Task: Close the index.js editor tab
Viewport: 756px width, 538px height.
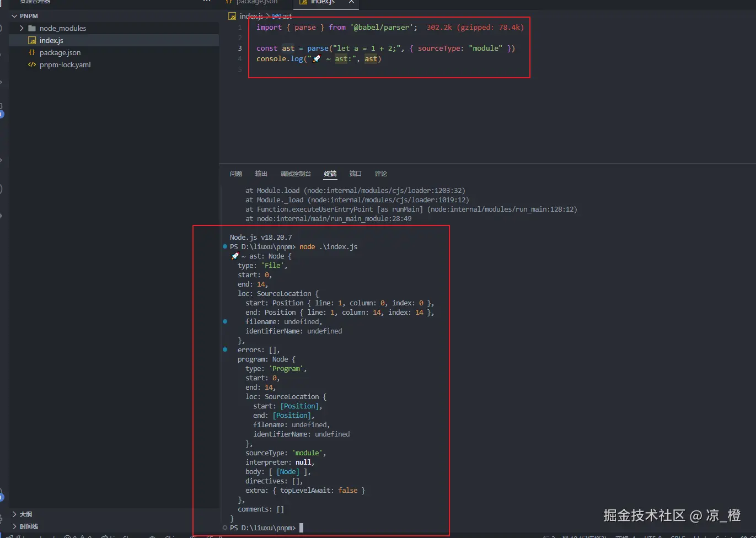Action: pyautogui.click(x=351, y=2)
